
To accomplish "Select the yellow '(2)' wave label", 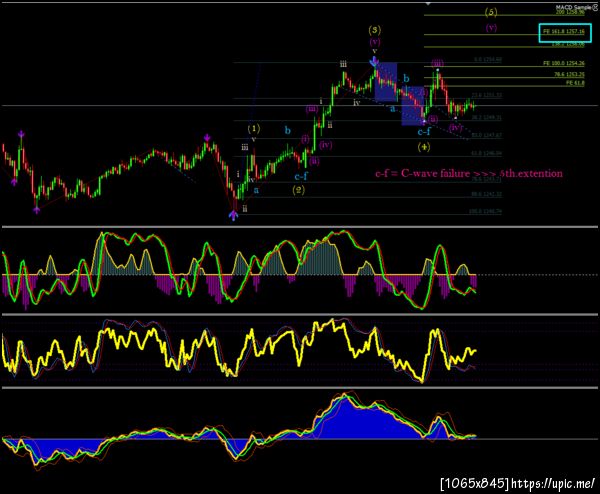I will tap(298, 190).
